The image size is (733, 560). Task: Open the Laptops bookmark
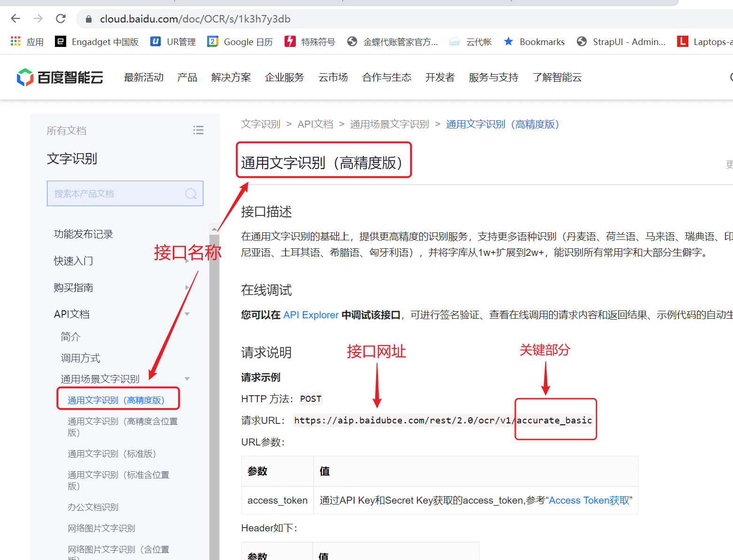(705, 42)
